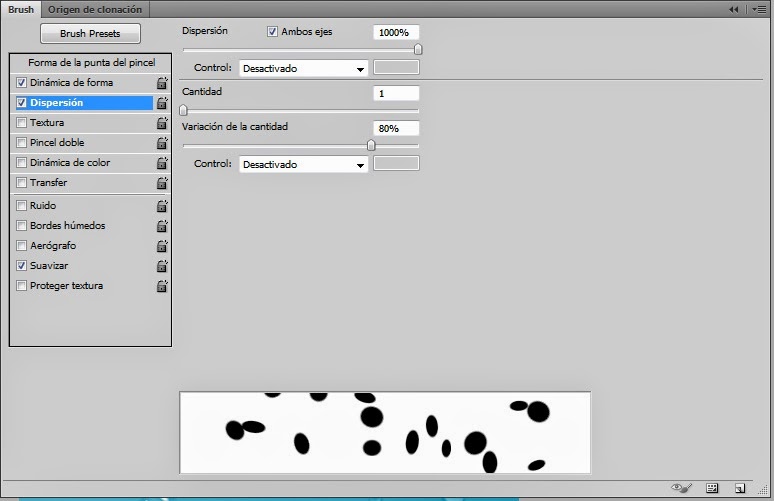Screen dimensions: 774x501
Task: Enable the Pincel doble checkbox
Action: click(21, 143)
